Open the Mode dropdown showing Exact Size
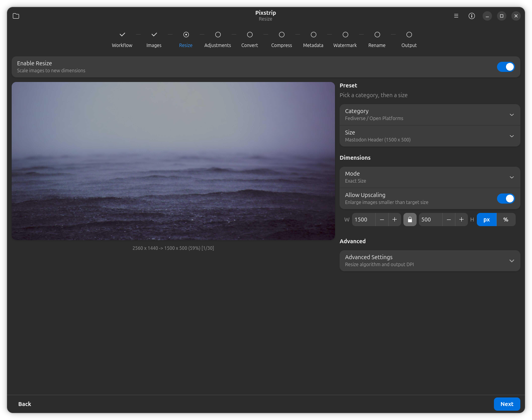The image size is (532, 420). coord(429,177)
